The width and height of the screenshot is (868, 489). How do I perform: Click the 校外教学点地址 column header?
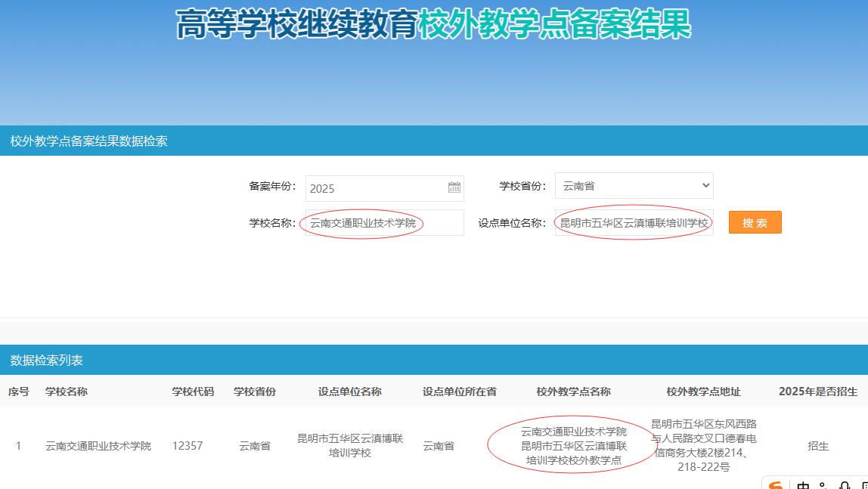click(703, 392)
